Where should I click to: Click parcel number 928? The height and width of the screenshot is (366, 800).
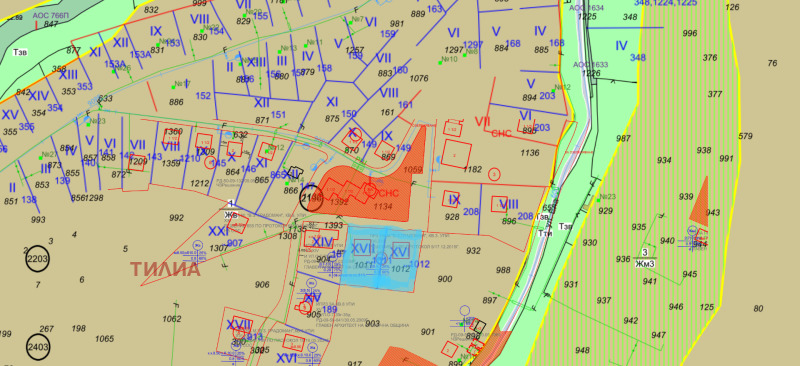pos(452,216)
